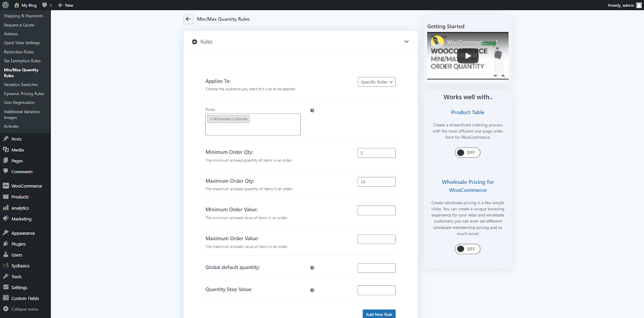Open Media library icon
644x318 pixels.
[6, 150]
